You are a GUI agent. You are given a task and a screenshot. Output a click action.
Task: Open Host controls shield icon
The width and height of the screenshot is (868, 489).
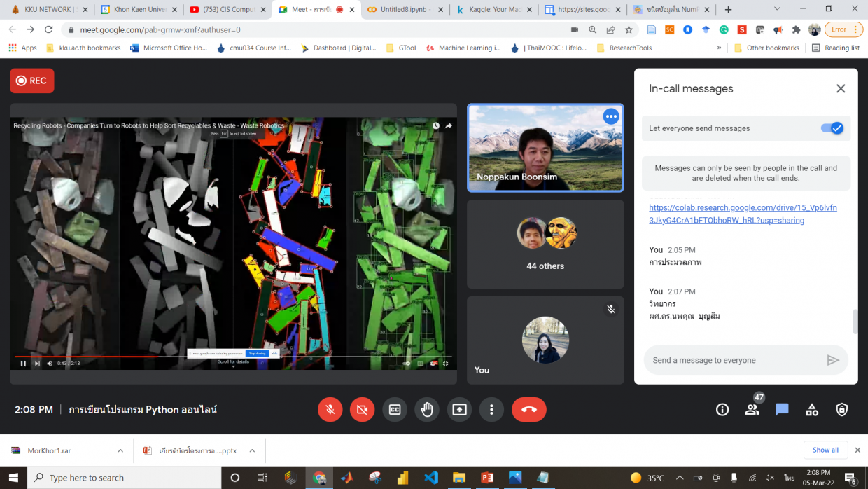842,410
